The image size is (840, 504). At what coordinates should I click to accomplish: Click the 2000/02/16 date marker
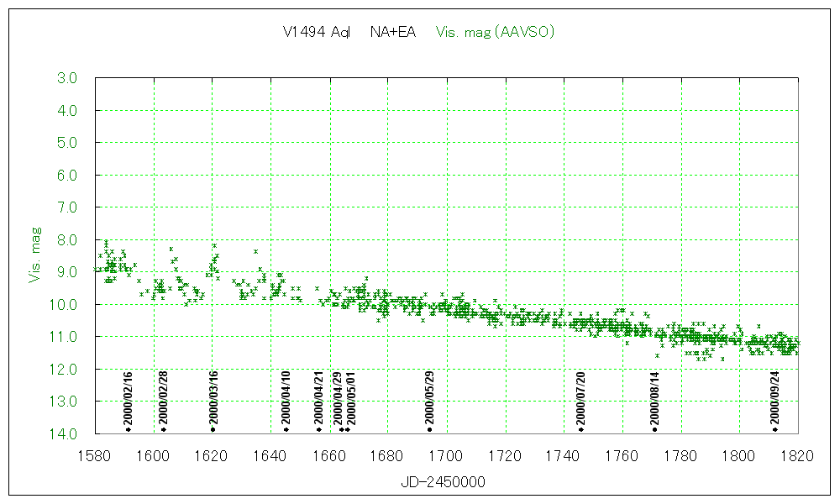pos(129,400)
